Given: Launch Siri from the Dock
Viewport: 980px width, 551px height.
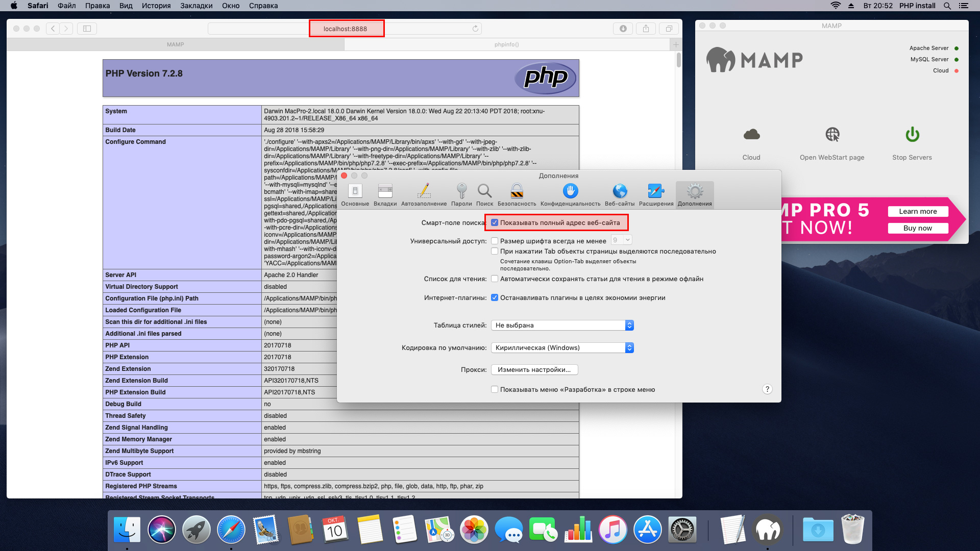Looking at the screenshot, I should 161,530.
